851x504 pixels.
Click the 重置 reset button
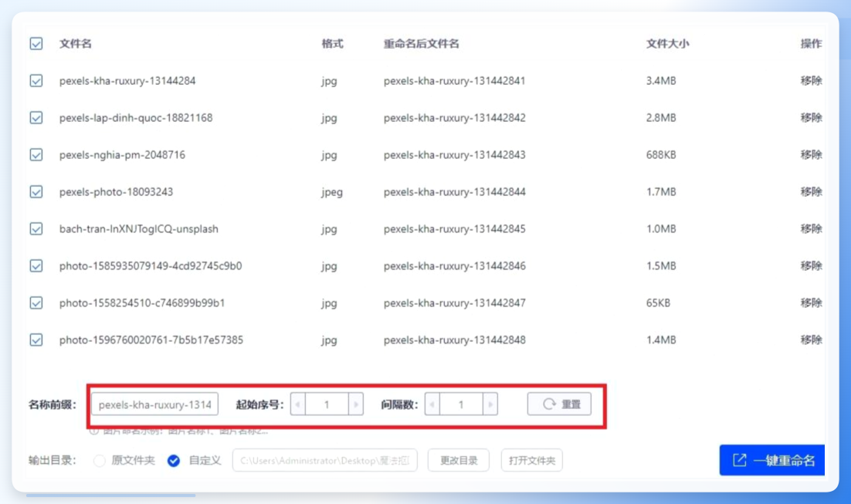tap(559, 404)
